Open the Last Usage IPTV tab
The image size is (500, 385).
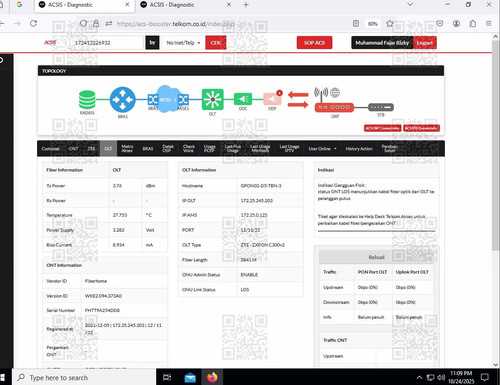pyautogui.click(x=289, y=149)
